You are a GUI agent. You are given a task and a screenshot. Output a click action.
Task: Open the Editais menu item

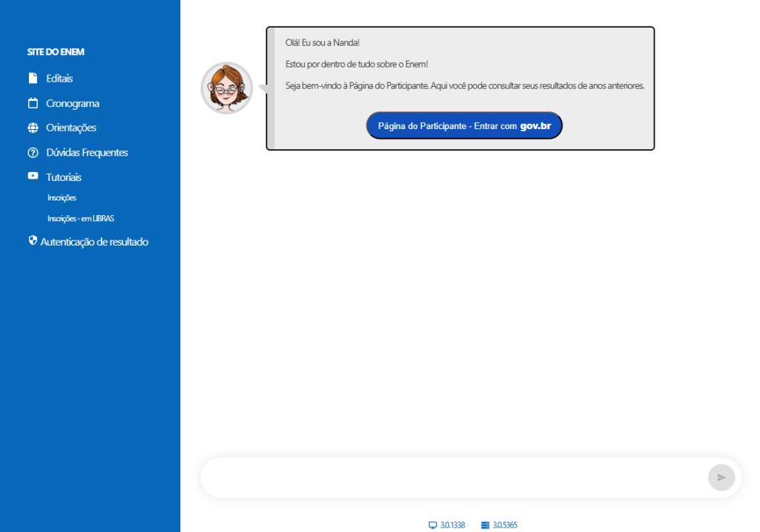[59, 79]
